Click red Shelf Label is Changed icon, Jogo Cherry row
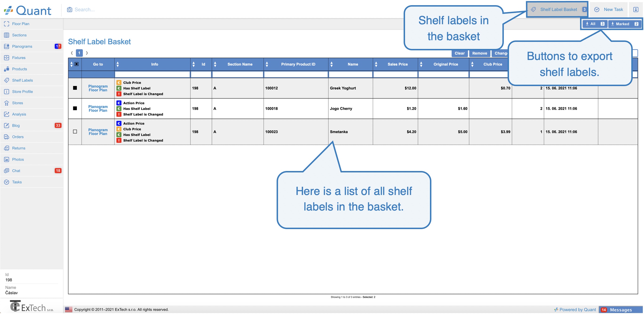Screen dimensions: 644x314 point(119,114)
